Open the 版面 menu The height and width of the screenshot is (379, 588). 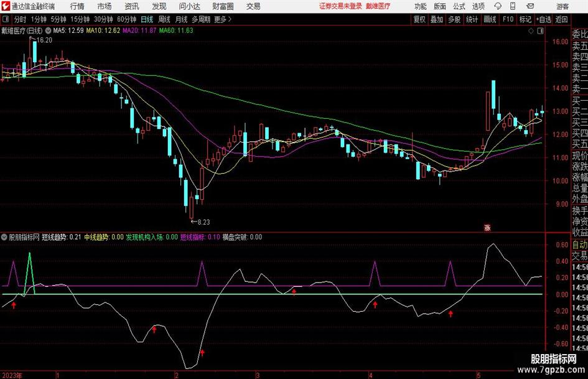[x=439, y=6]
